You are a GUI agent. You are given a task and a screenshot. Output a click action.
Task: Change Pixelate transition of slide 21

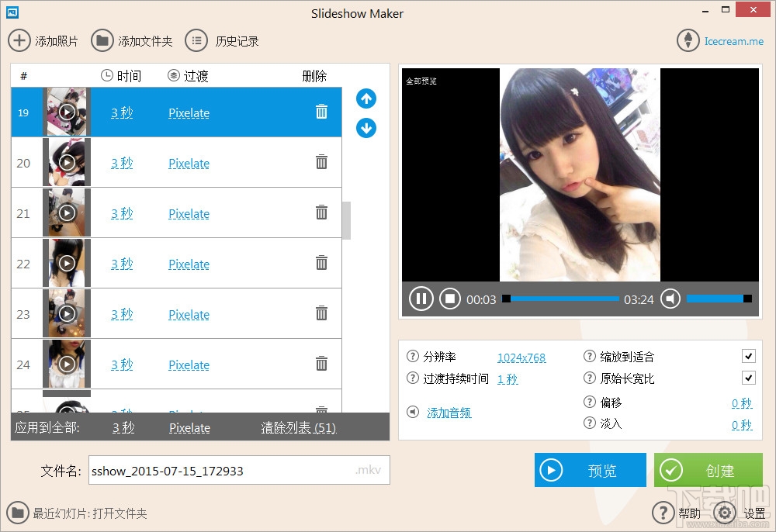(x=189, y=214)
